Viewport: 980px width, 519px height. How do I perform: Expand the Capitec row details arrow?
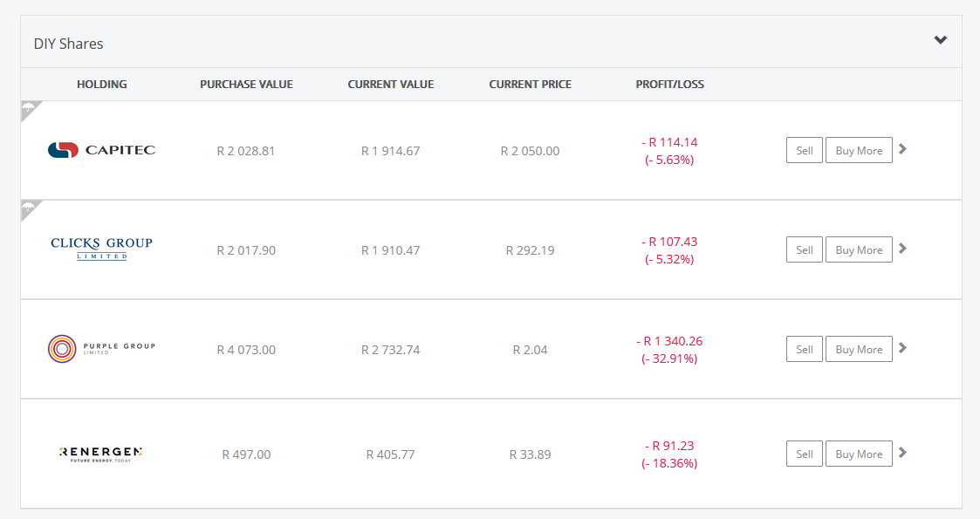pyautogui.click(x=903, y=148)
